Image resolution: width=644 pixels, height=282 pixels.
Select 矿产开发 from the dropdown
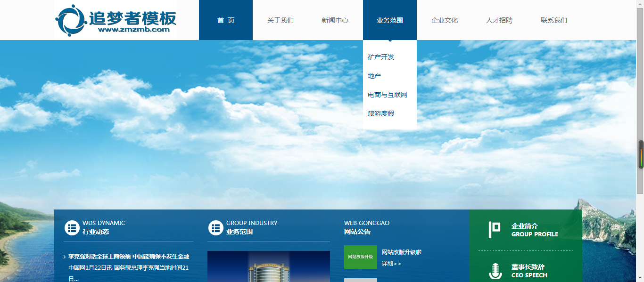pos(381,57)
